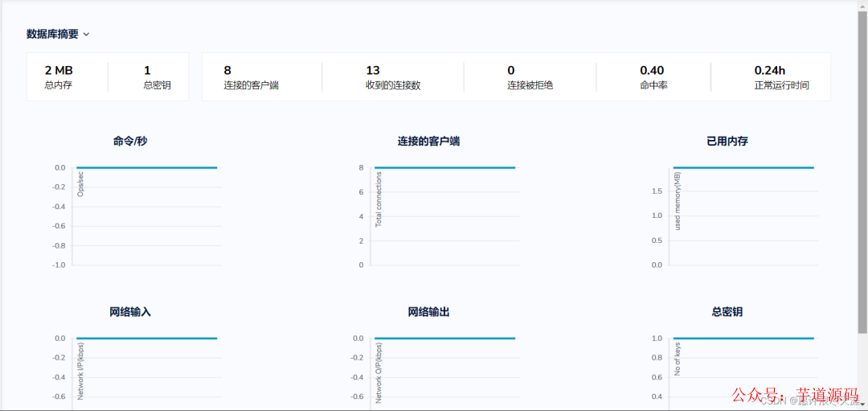Click the 连接的客户端 chart title
The height and width of the screenshot is (411, 868).
click(428, 142)
